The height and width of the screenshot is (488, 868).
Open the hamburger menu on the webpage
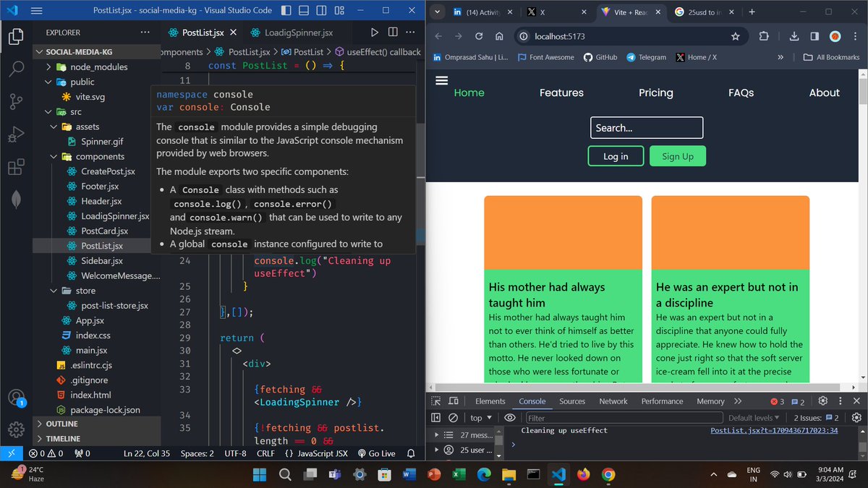click(441, 80)
